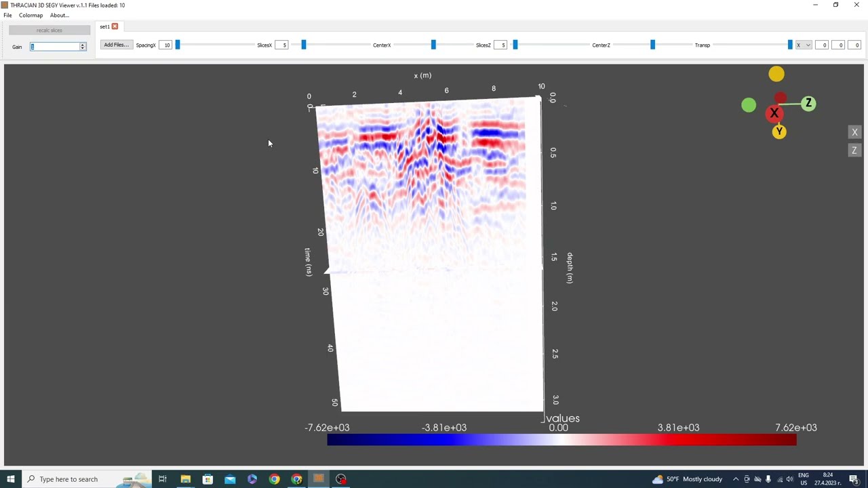Image resolution: width=868 pixels, height=488 pixels.
Task: Open second Chrome icon on taskbar
Action: coord(297,479)
